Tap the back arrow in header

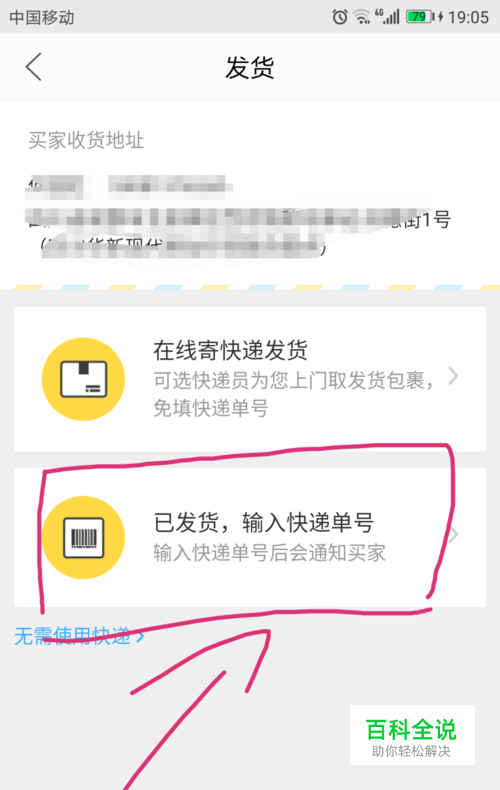(34, 67)
